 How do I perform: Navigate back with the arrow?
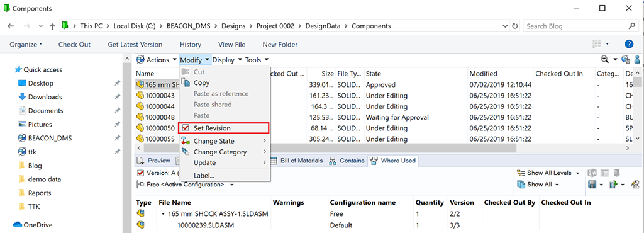(x=11, y=26)
